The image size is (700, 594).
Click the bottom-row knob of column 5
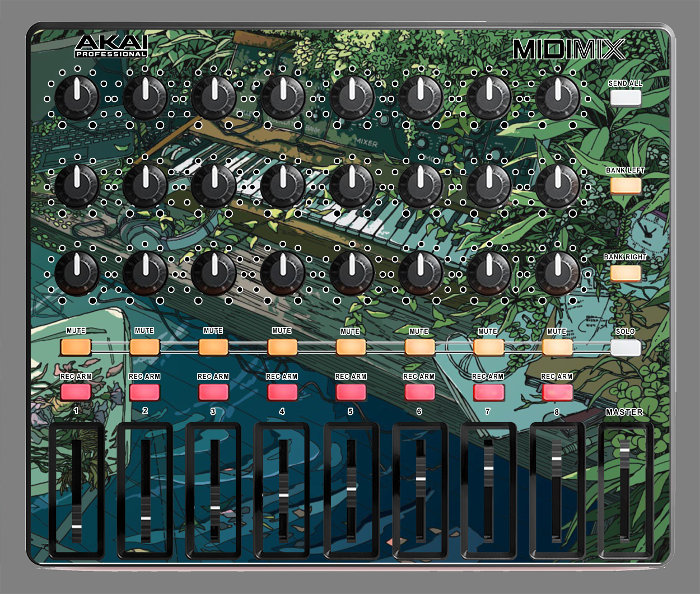[x=352, y=273]
